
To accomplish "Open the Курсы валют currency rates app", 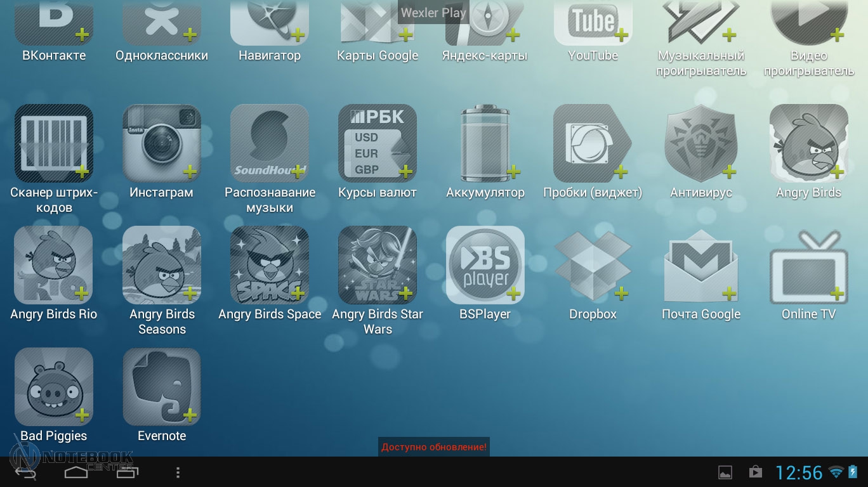I will 378,143.
